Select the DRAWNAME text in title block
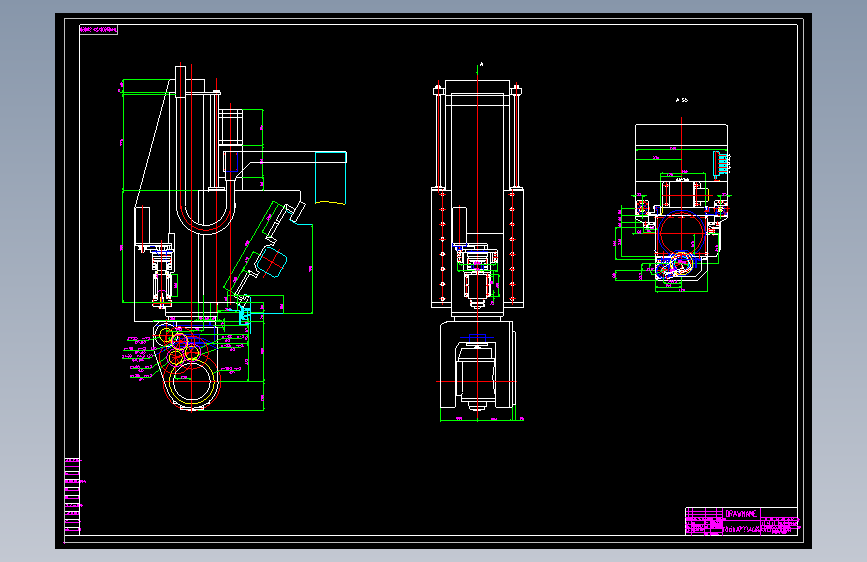Image resolution: width=867 pixels, height=562 pixels. [741, 514]
